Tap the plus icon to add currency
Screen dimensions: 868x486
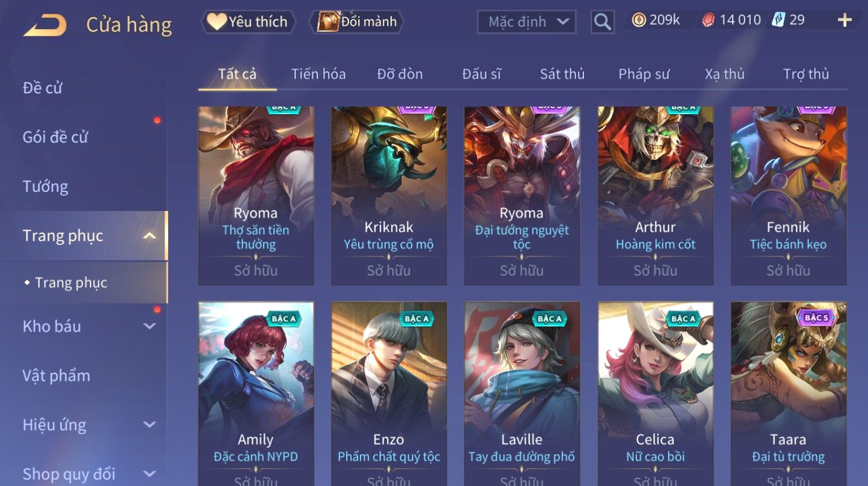(x=844, y=20)
